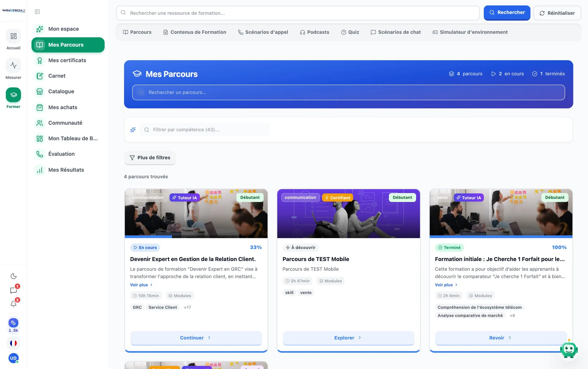
Task: Focus the Filtrer par compétence field
Action: pos(205,130)
